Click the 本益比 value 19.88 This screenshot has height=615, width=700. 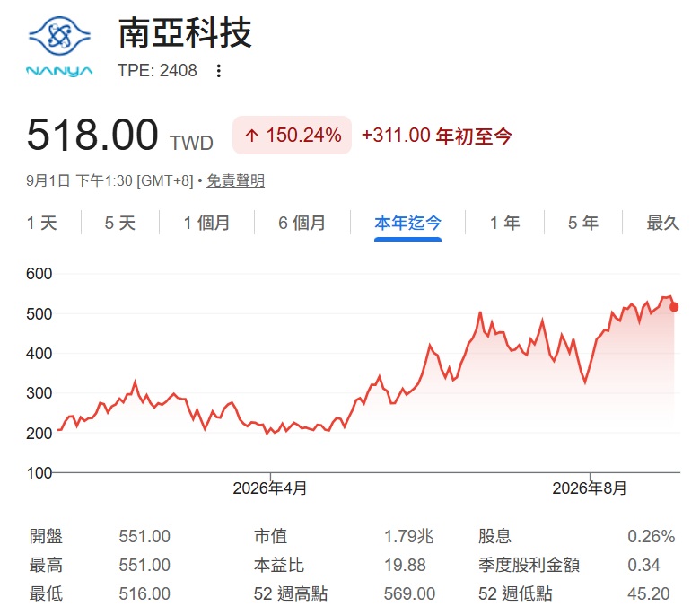tap(405, 566)
